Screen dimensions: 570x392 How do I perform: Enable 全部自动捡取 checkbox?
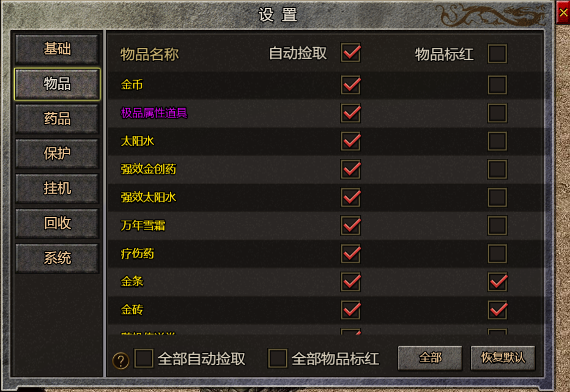tap(144, 358)
